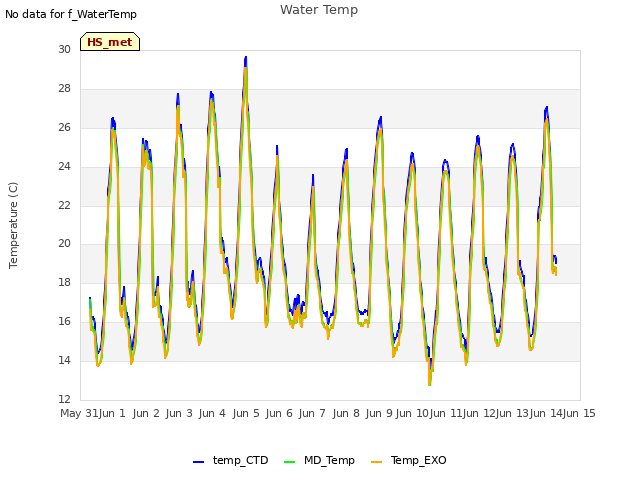Viewport: 640px width, 480px height.
Task: Click the y-axis tick label 16
Action: click(64, 321)
